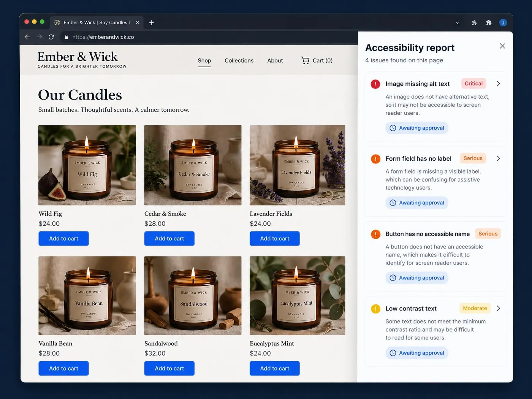Add Wild Fig to cart
This screenshot has width=532, height=399.
click(x=63, y=239)
